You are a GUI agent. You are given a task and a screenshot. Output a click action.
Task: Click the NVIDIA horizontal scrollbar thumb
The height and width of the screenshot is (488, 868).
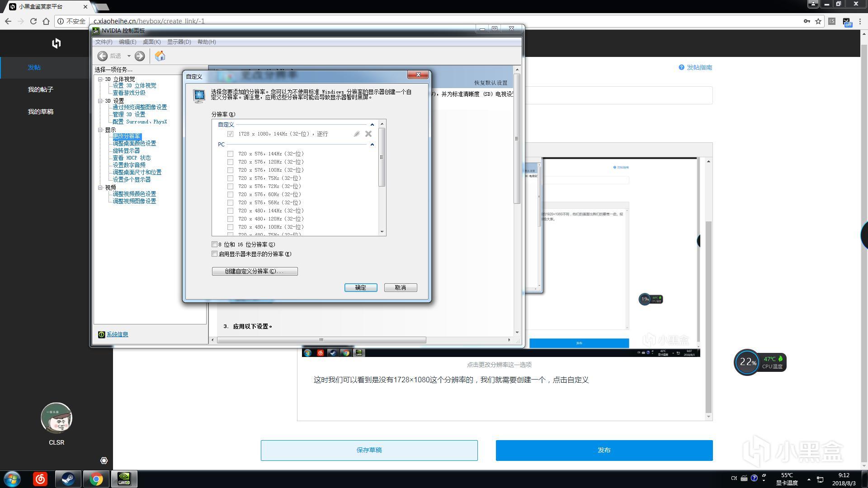point(321,340)
